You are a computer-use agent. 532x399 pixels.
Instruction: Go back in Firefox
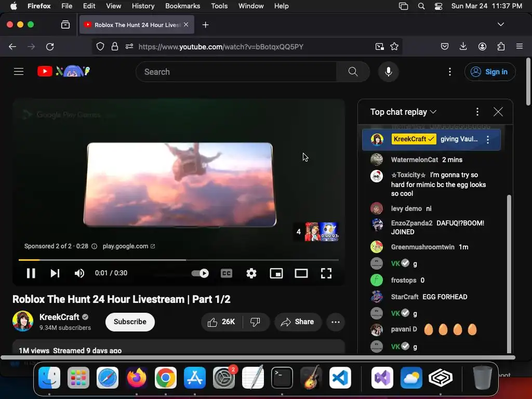[x=12, y=46]
